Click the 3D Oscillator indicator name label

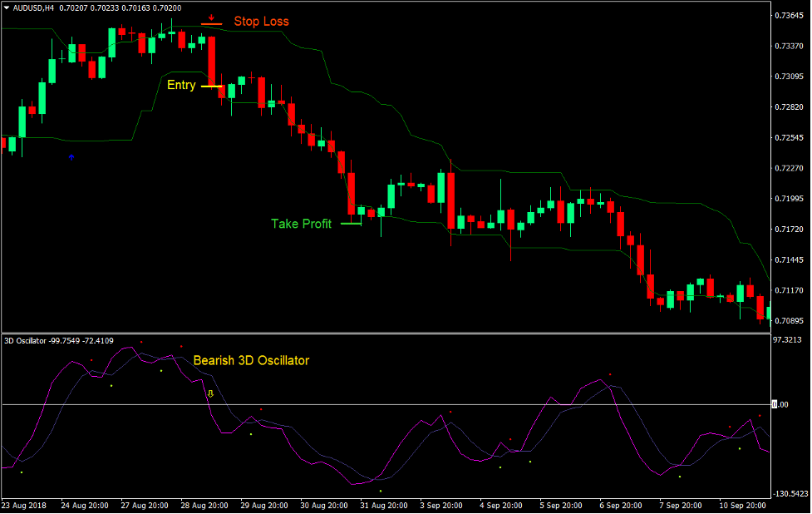pos(27,339)
